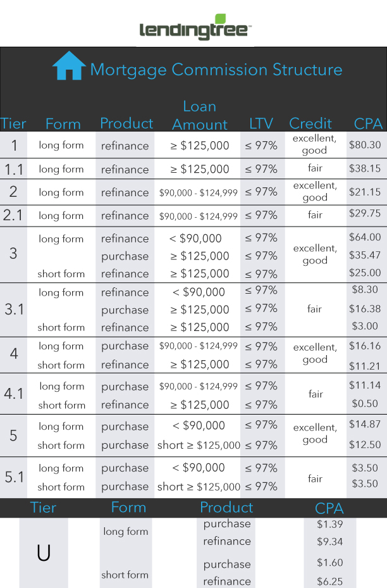Click the $29.75 CPA value
Image resolution: width=387 pixels, height=588 pixels.
(x=365, y=214)
